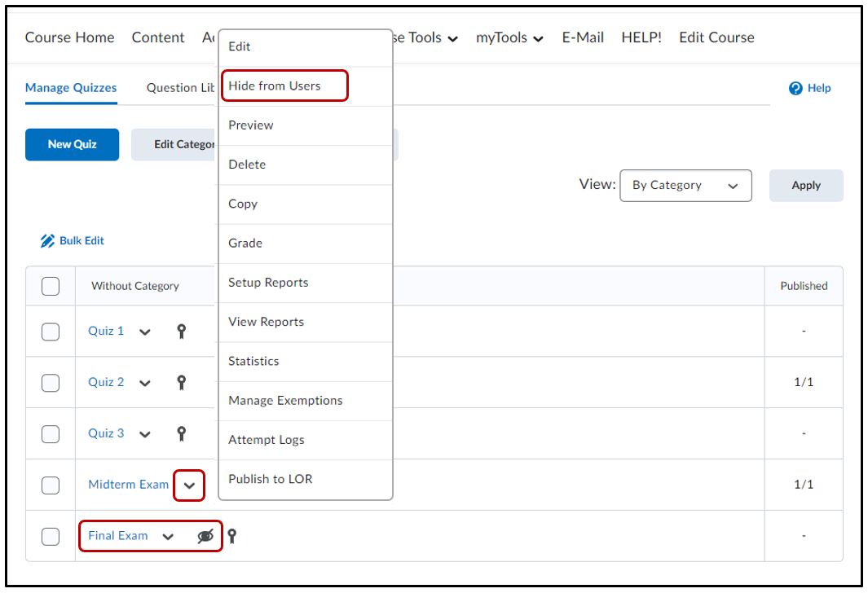Click the key icon beside Final Exam
This screenshot has width=868, height=593.
point(232,536)
